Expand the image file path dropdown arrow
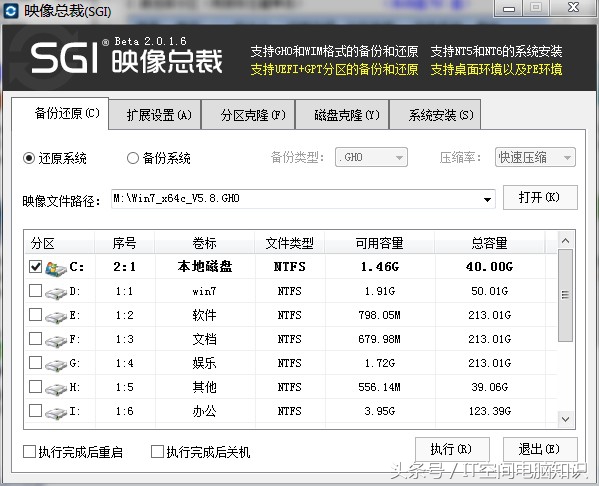The image size is (599, 486). [487, 199]
